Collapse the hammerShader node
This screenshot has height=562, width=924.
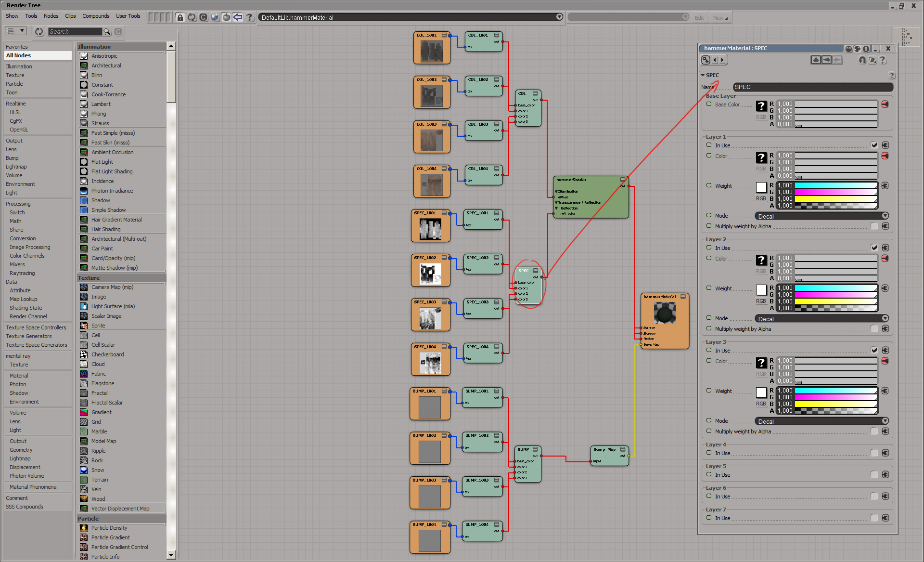click(623, 180)
